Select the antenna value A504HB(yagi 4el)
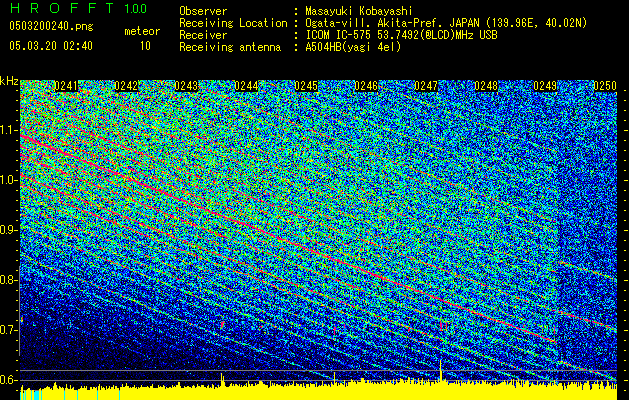629x400 pixels. coord(353,47)
